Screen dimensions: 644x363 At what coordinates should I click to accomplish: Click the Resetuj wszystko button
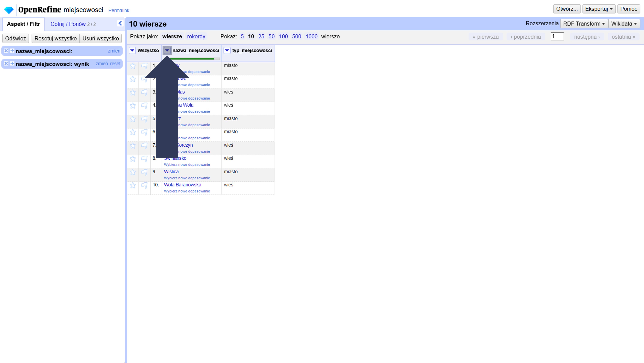[x=56, y=39]
